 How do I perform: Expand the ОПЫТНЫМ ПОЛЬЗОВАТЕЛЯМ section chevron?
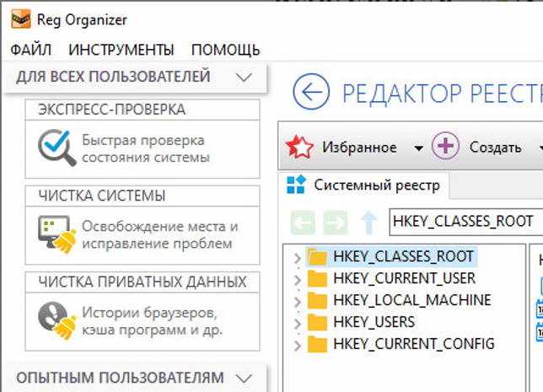click(244, 378)
